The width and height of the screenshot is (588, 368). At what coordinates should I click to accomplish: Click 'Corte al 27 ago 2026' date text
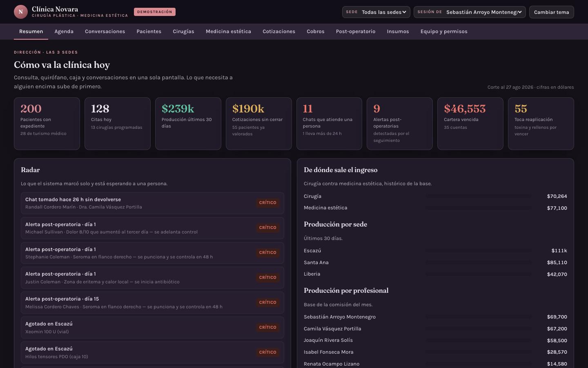pos(510,87)
